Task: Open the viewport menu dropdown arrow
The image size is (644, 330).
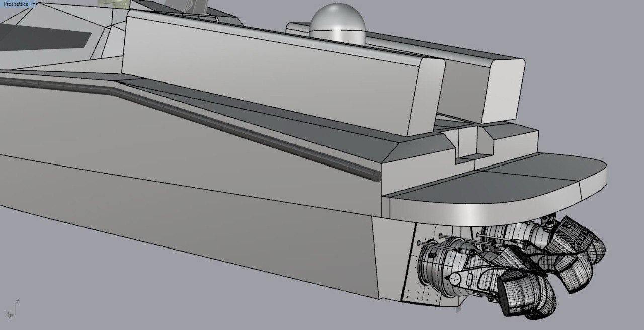Action: click(x=34, y=4)
